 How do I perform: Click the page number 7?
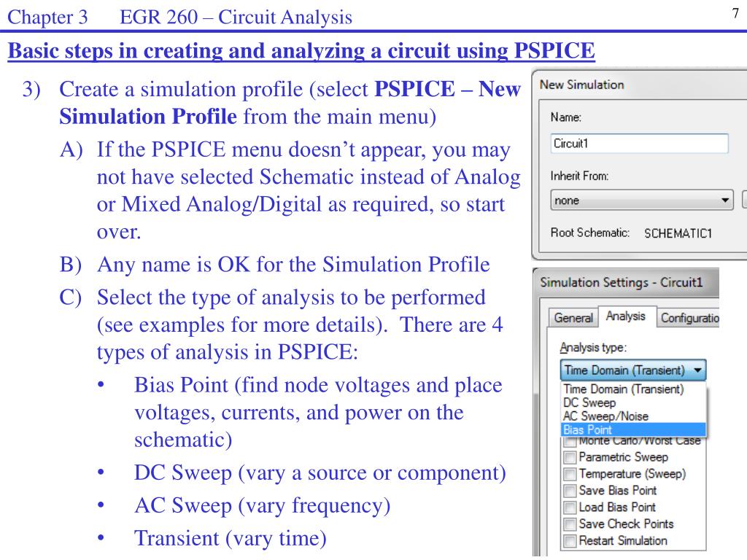(x=735, y=13)
